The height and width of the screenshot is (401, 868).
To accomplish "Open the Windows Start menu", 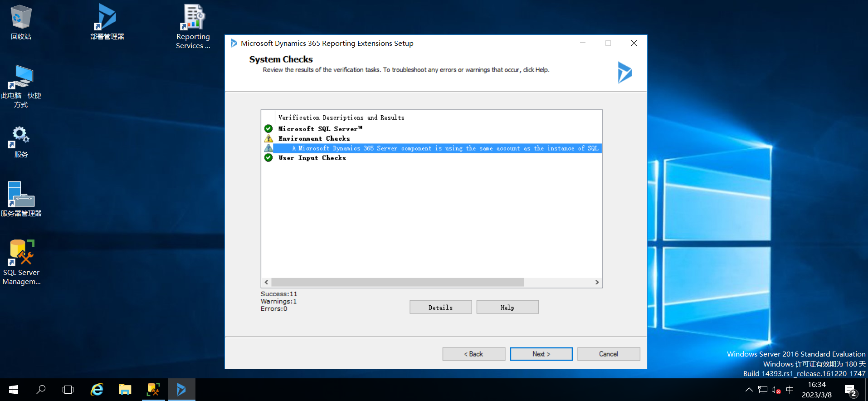I will (14, 390).
